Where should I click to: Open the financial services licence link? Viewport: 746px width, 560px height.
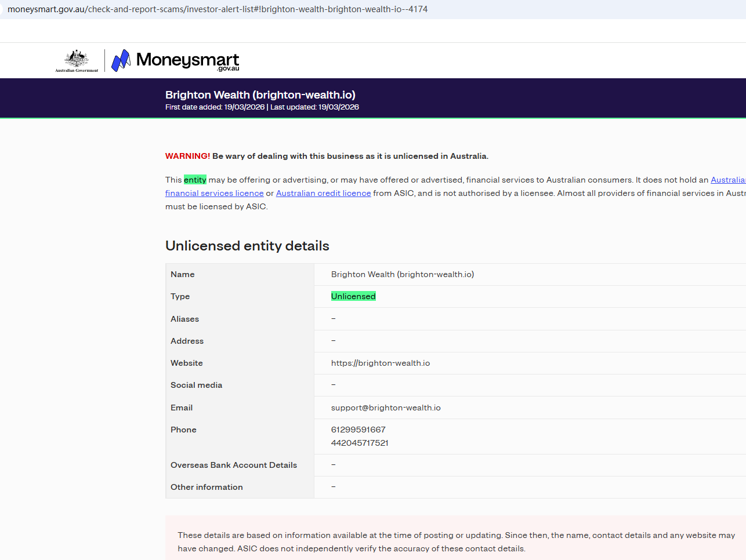click(214, 193)
